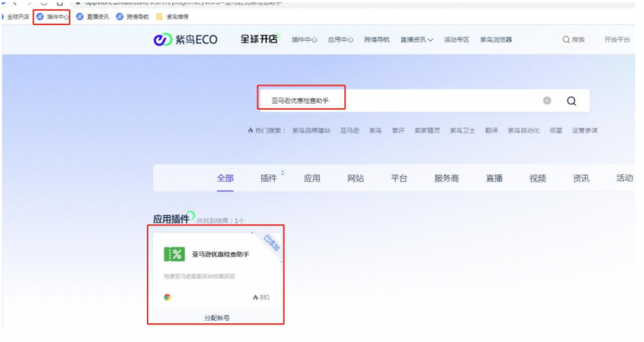
Task: Search hot keyword 卖家精灵
Action: (x=427, y=130)
